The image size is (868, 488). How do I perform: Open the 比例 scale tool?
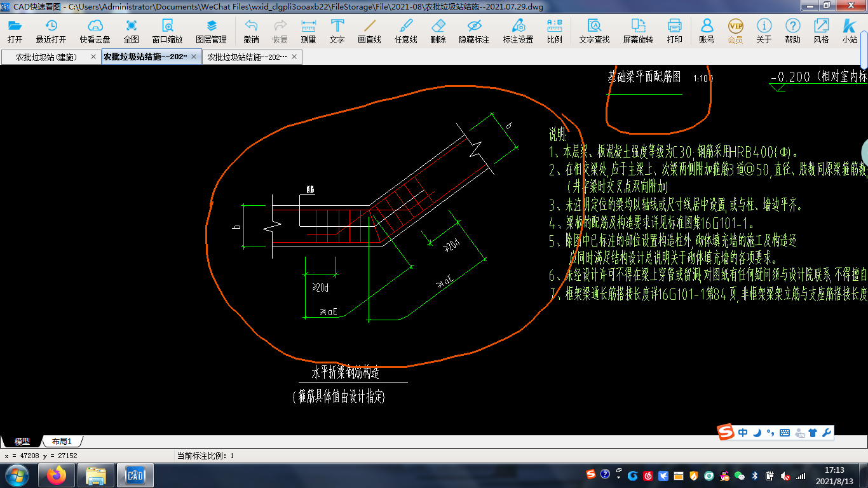pos(554,31)
